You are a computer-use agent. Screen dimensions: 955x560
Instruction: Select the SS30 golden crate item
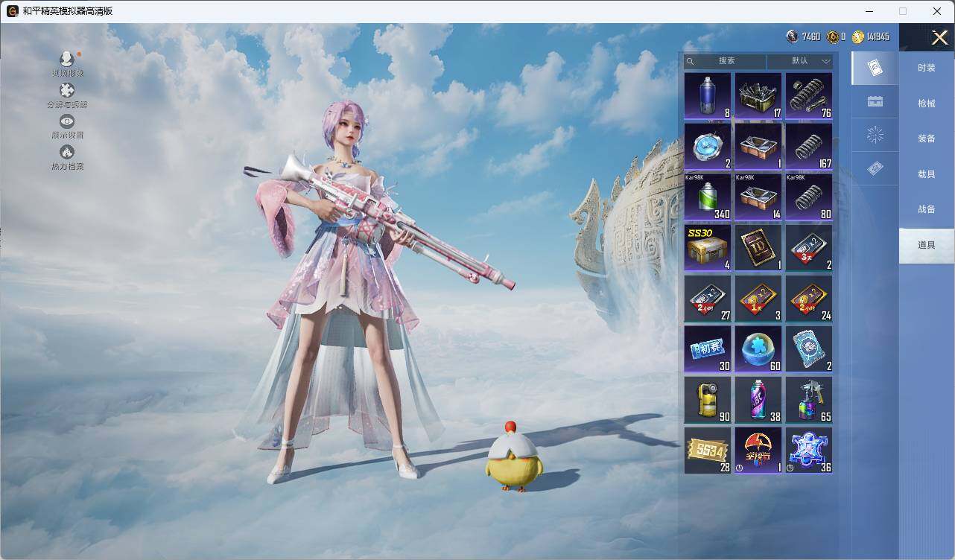pyautogui.click(x=708, y=248)
